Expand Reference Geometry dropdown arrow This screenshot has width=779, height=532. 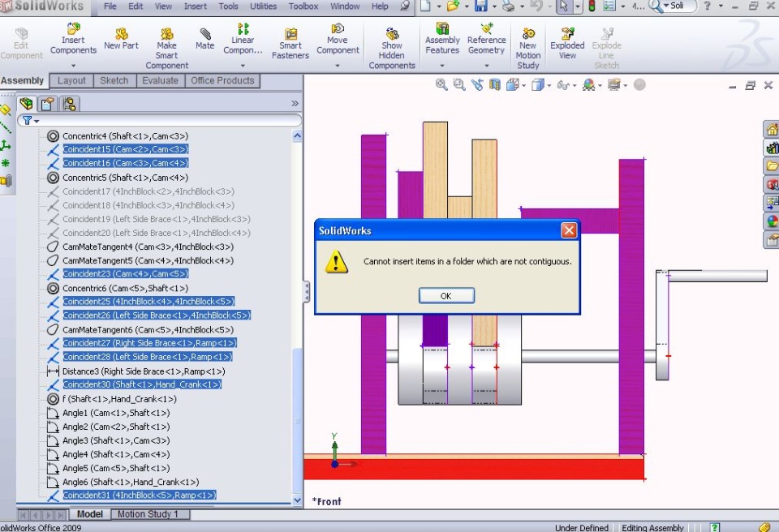click(486, 66)
